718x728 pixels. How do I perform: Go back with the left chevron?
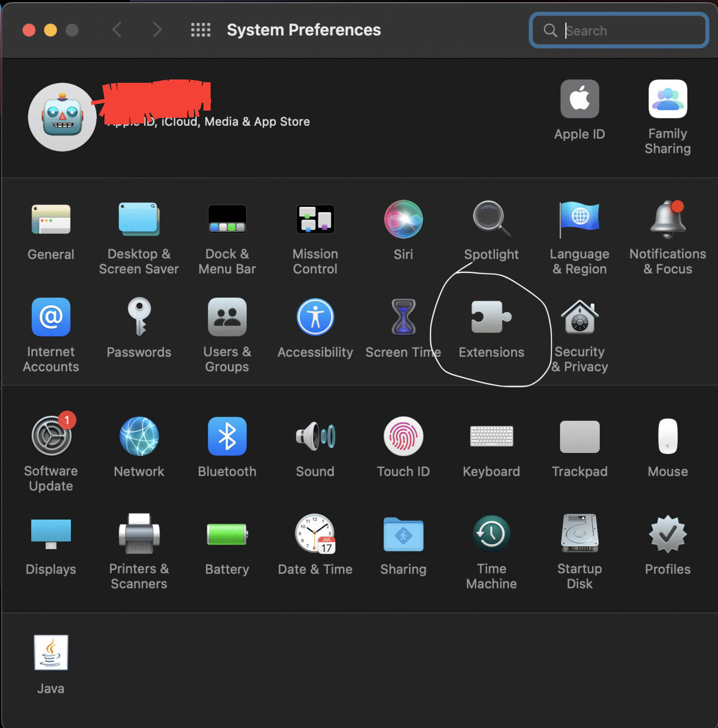117,30
